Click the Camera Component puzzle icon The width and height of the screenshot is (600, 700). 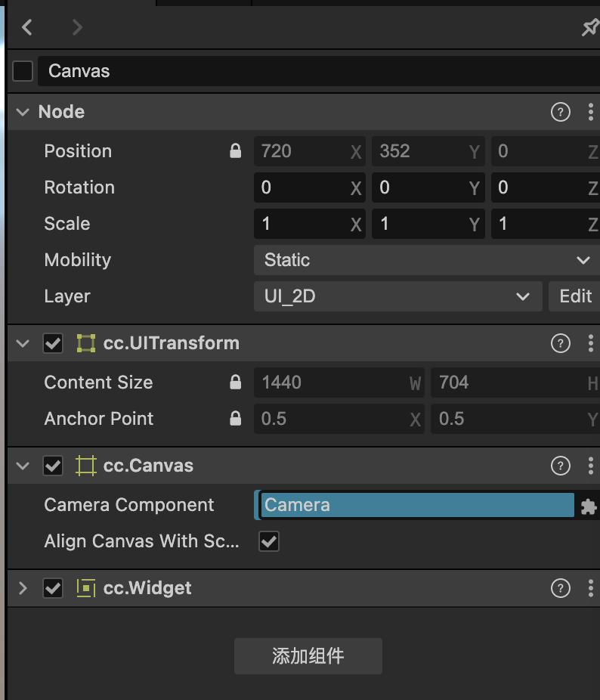tap(589, 506)
